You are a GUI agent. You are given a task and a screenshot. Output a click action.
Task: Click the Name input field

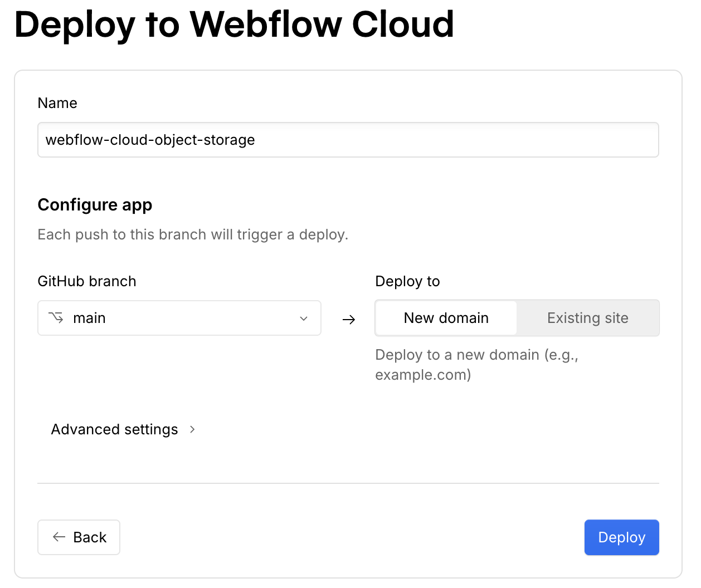(x=348, y=140)
